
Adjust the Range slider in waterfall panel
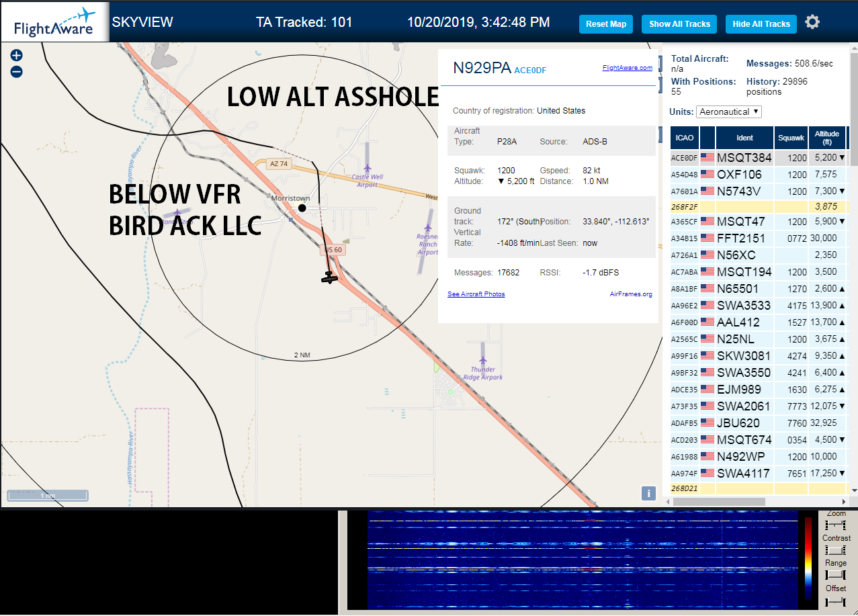pyautogui.click(x=835, y=575)
